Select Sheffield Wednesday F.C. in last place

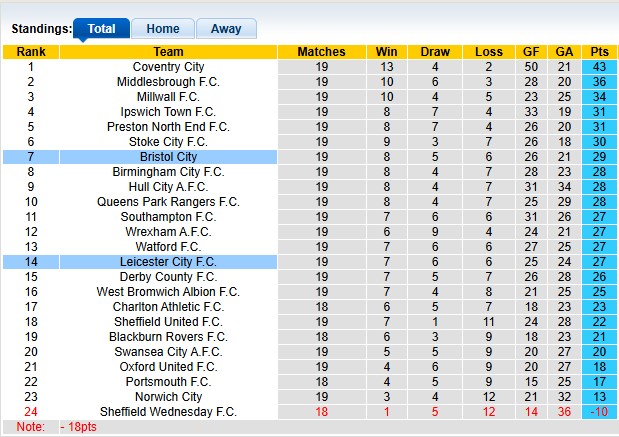pos(168,412)
